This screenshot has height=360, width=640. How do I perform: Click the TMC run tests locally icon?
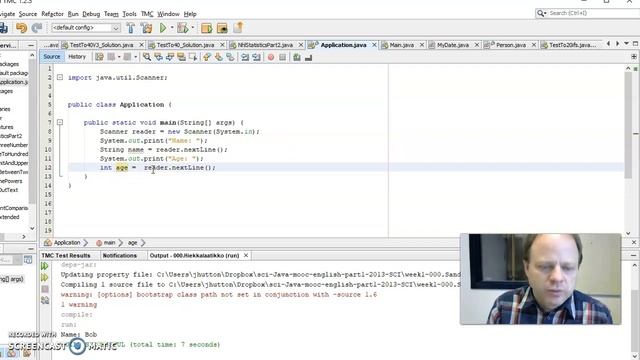[207, 28]
